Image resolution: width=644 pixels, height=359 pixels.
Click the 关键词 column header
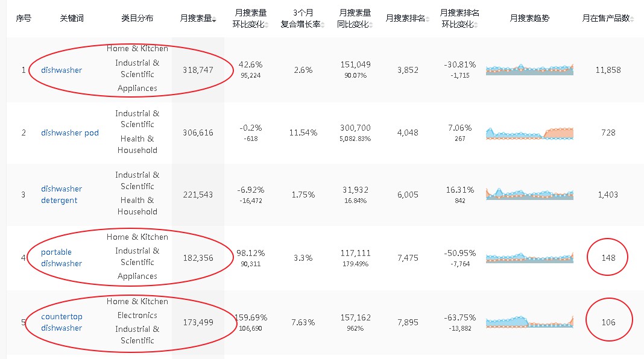(x=72, y=19)
